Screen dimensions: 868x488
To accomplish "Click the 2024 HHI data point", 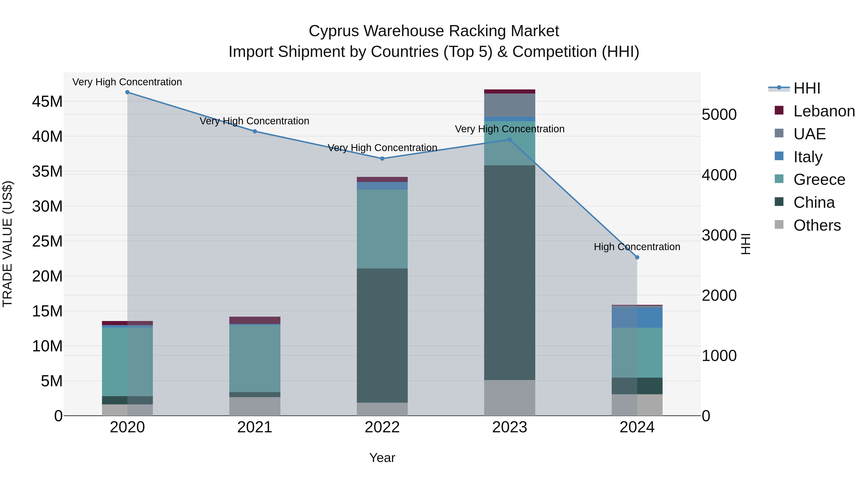I will tap(637, 257).
